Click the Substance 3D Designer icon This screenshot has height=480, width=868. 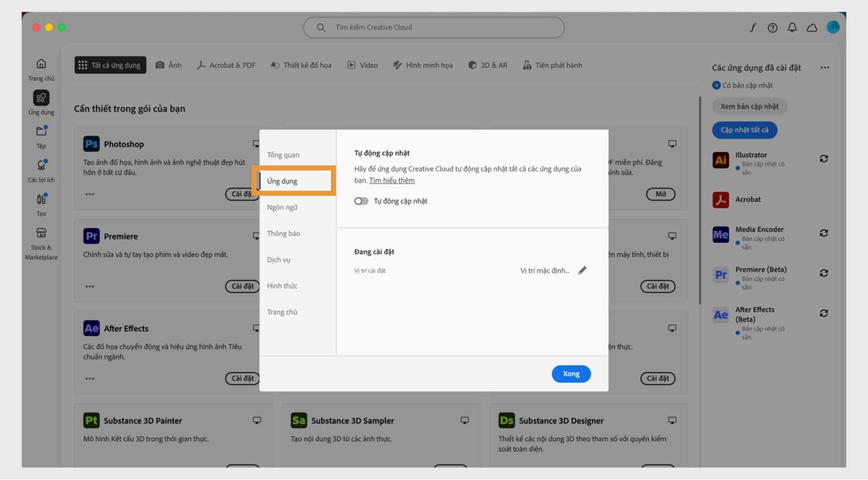coord(506,420)
